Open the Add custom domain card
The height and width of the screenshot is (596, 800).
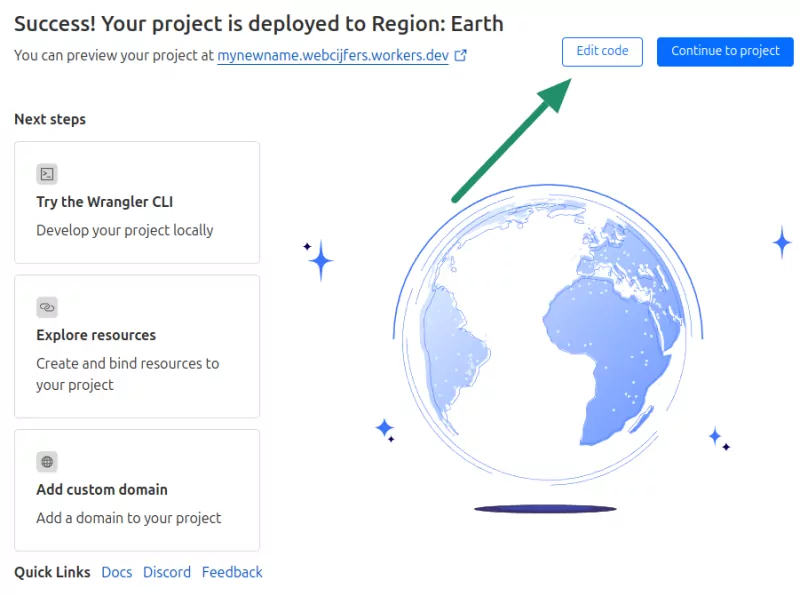[x=137, y=490]
